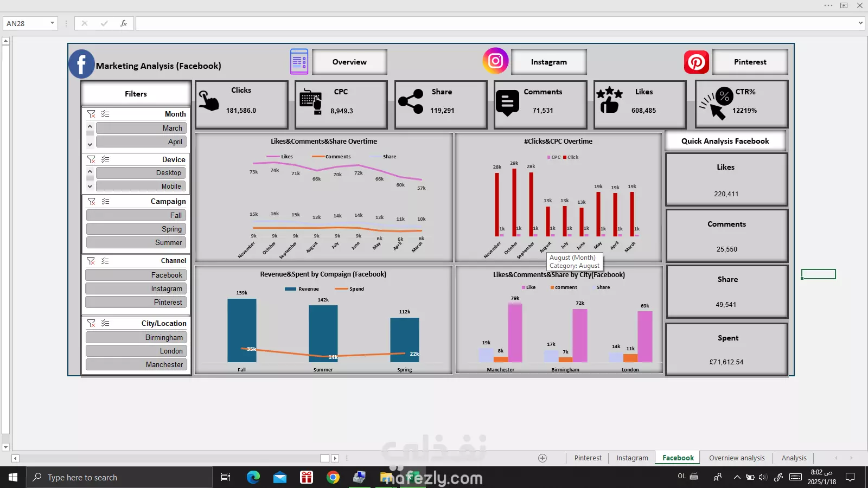Viewport: 868px width, 488px height.
Task: Open the Mail app from the taskbar
Action: click(x=280, y=477)
